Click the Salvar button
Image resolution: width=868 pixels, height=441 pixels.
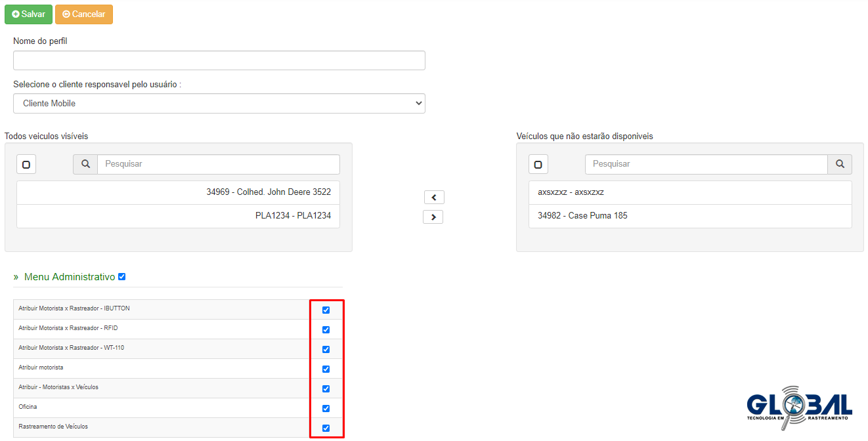pyautogui.click(x=28, y=14)
